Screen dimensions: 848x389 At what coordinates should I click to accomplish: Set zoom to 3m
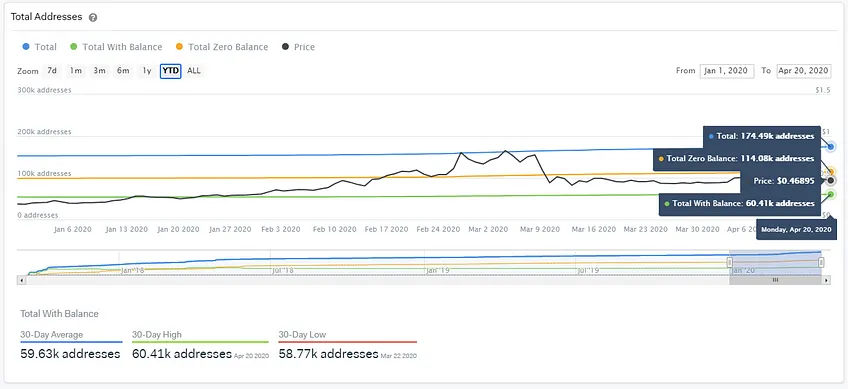(99, 71)
